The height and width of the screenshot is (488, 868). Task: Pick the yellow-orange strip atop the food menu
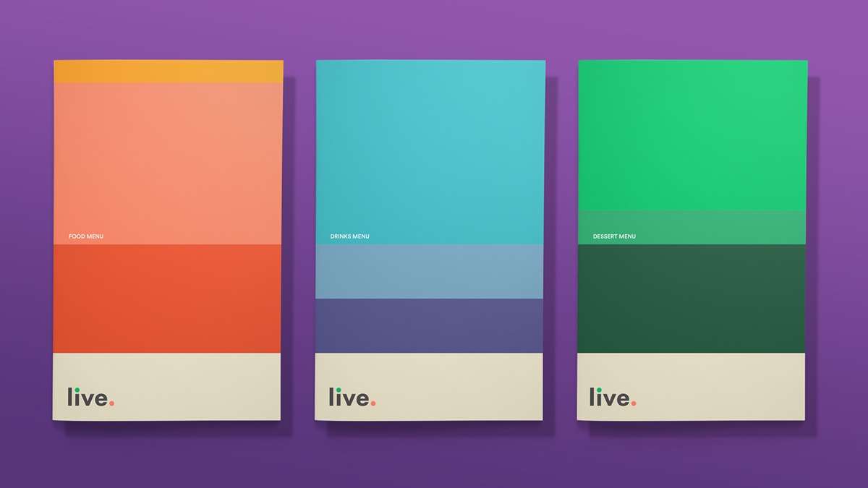point(168,72)
